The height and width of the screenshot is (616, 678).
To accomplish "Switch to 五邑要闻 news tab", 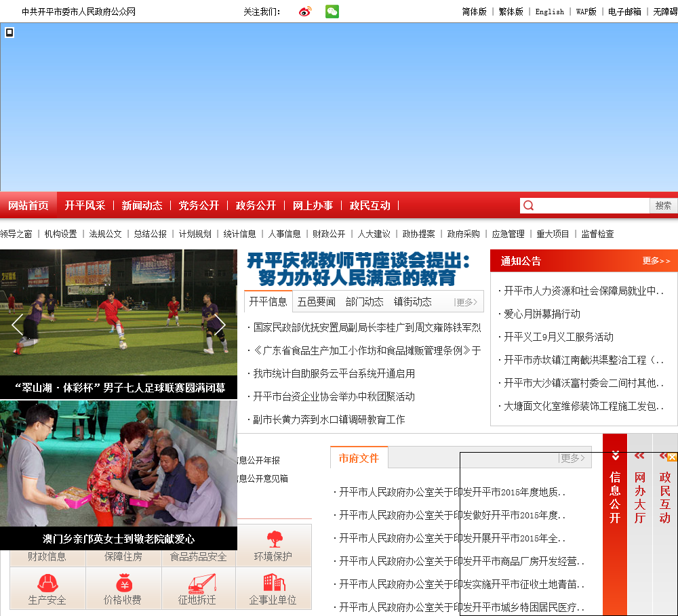I will (x=317, y=302).
